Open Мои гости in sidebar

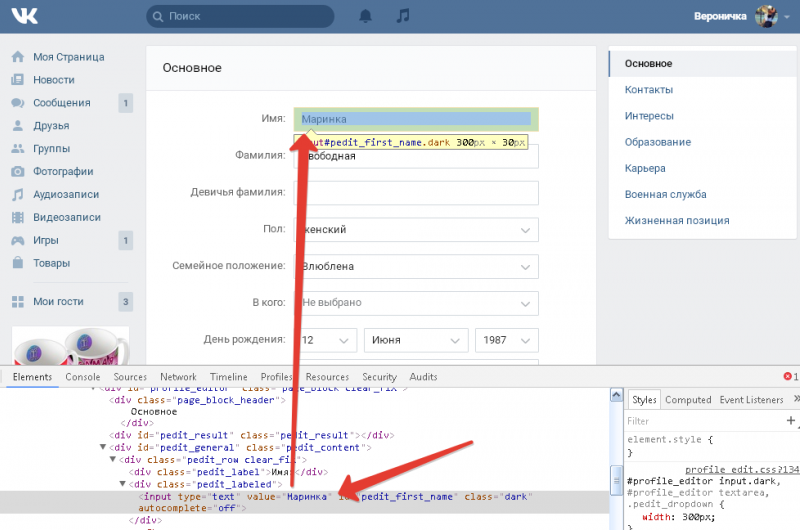tap(58, 302)
